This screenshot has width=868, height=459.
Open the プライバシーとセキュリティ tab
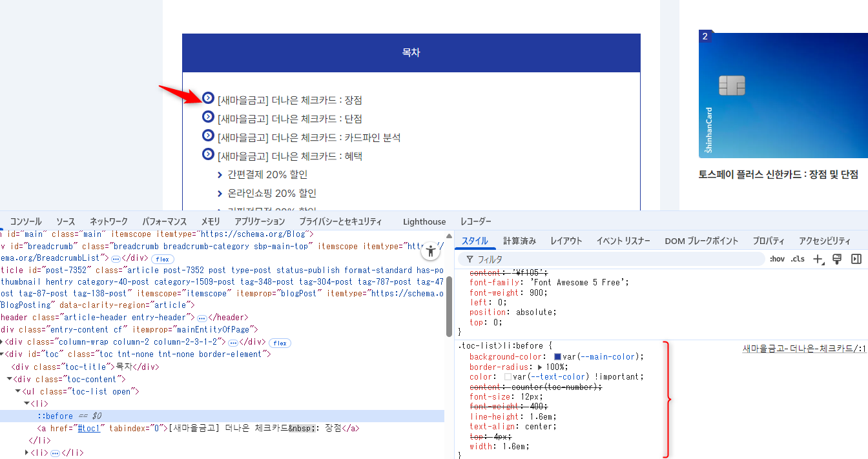[x=340, y=221]
